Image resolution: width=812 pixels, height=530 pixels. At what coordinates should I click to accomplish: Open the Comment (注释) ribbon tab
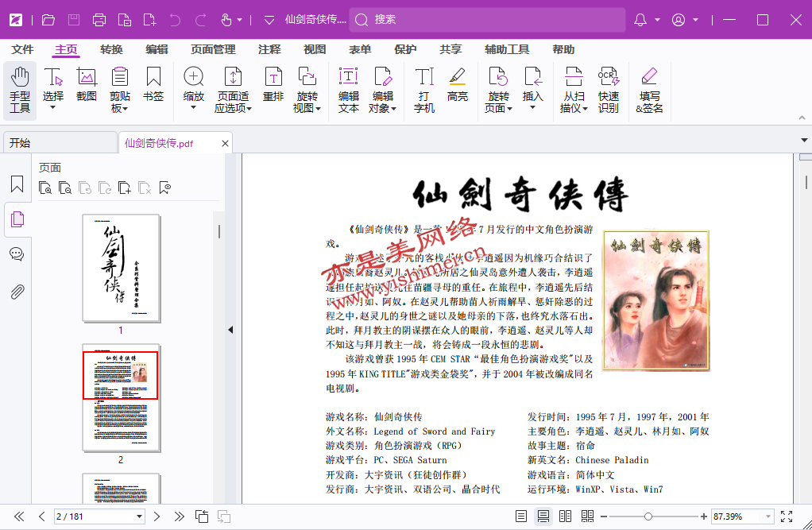point(269,49)
